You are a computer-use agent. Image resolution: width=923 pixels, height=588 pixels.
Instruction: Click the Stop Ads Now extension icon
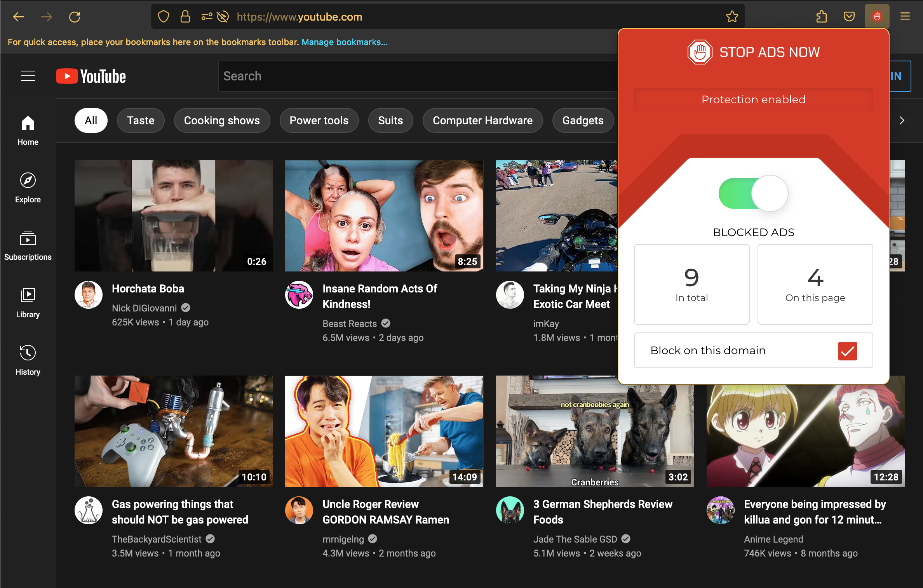pos(877,17)
